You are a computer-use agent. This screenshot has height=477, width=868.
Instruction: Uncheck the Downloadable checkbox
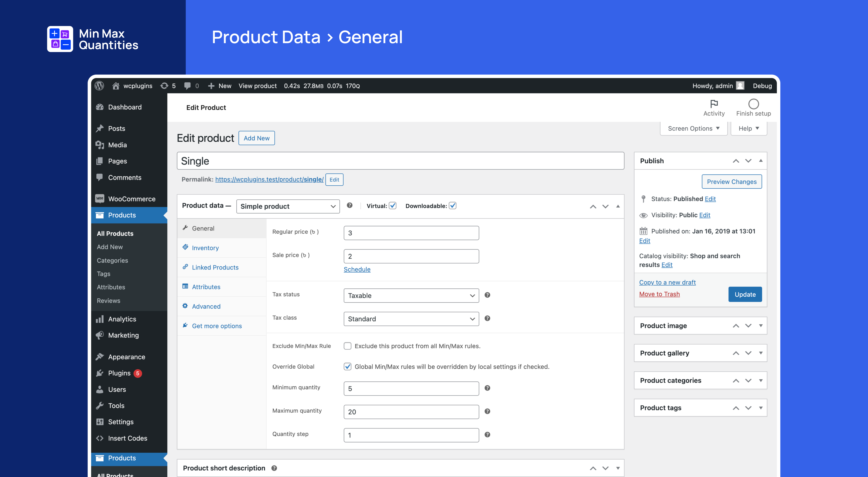453,205
